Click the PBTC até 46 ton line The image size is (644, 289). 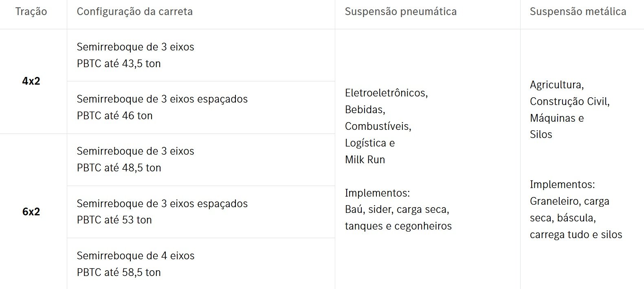click(114, 116)
